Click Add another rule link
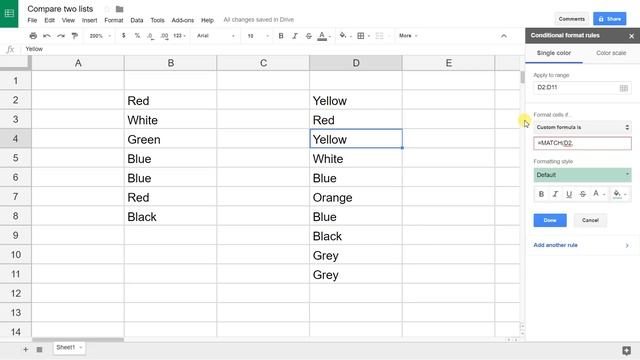The image size is (640, 360). [x=555, y=245]
